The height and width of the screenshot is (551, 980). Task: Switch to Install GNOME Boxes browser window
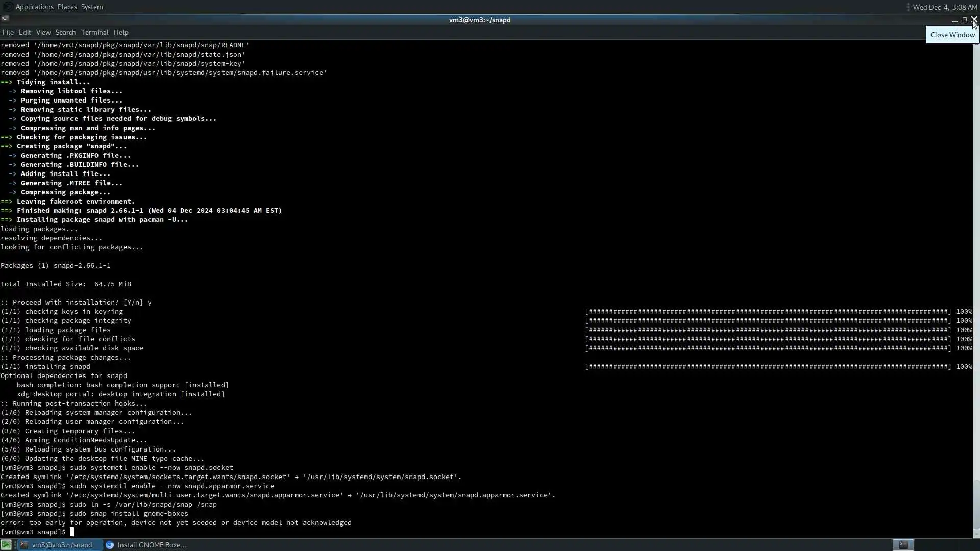pyautogui.click(x=152, y=545)
